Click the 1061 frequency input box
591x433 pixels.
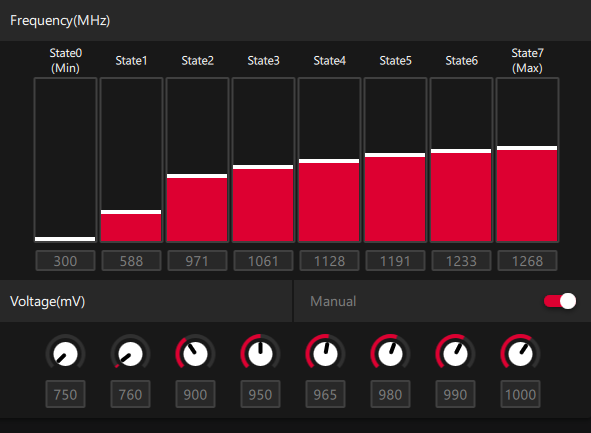263,261
